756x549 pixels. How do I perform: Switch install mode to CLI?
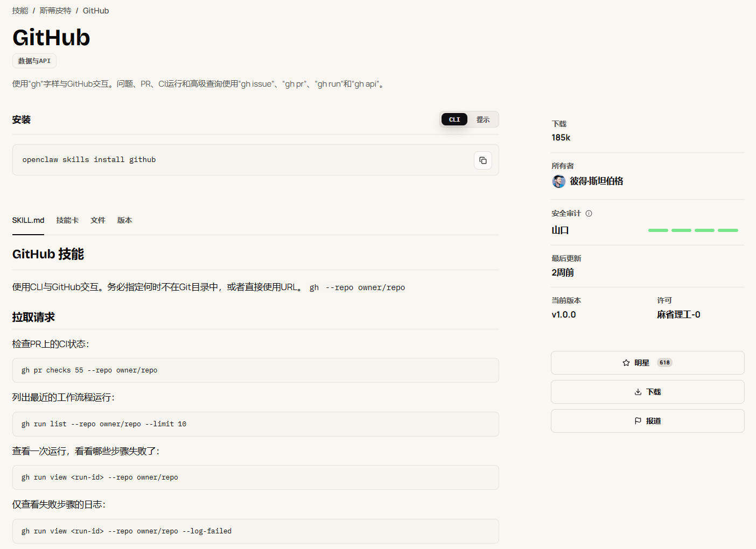tap(454, 119)
